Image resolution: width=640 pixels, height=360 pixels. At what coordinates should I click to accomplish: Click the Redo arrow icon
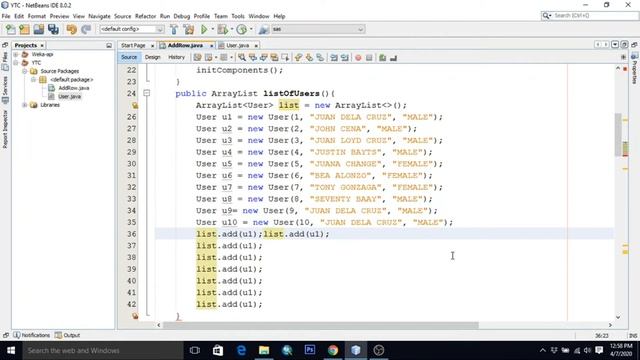86,29
